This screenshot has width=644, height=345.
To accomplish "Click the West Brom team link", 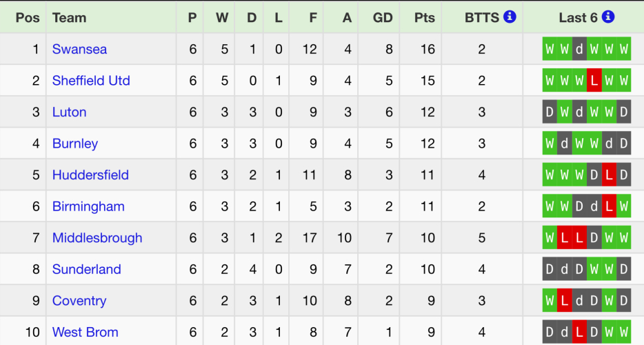I will pos(85,332).
